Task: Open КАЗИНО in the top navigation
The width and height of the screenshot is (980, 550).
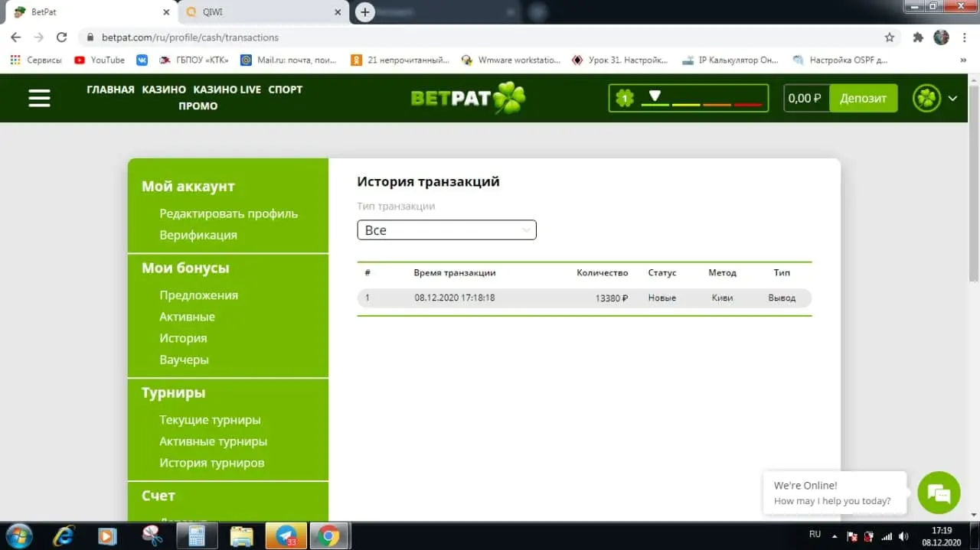Action: tap(164, 89)
